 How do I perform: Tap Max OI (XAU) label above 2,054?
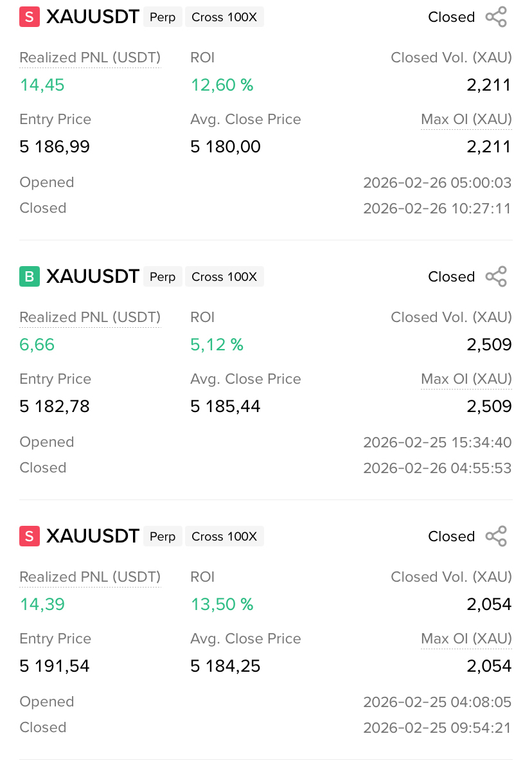466,639
